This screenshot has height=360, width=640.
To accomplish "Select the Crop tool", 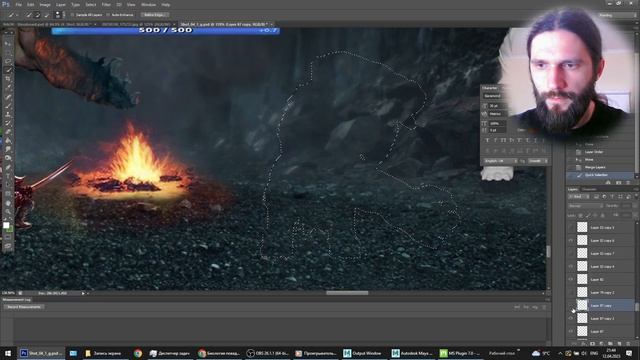I will point(8,79).
